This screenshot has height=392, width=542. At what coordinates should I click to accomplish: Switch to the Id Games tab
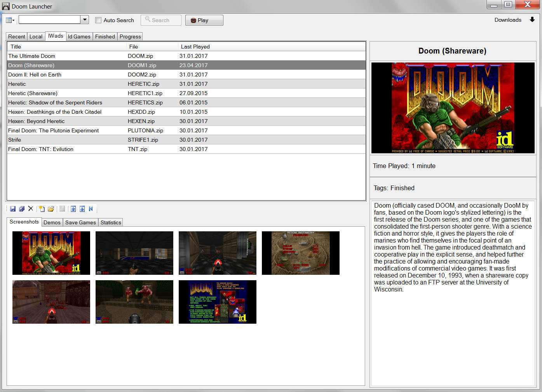[x=79, y=36]
